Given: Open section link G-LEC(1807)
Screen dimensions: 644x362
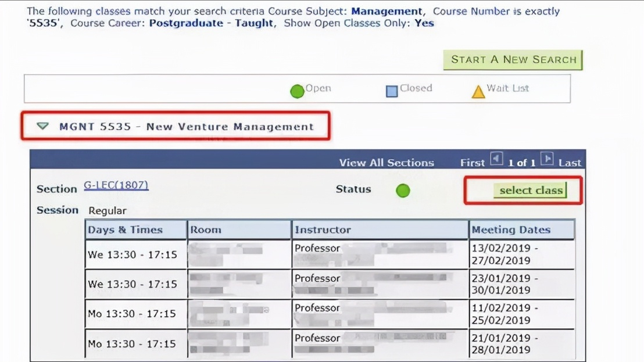Looking at the screenshot, I should pyautogui.click(x=116, y=185).
